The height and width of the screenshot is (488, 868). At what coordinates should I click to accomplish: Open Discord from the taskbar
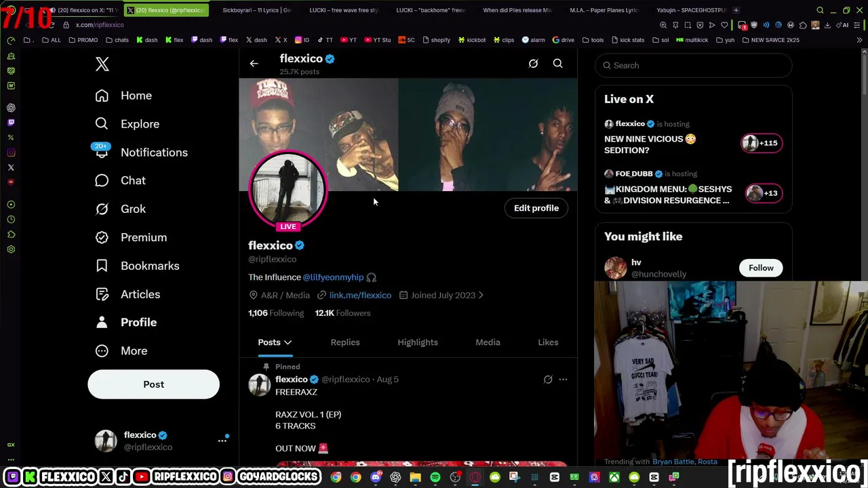pyautogui.click(x=376, y=478)
